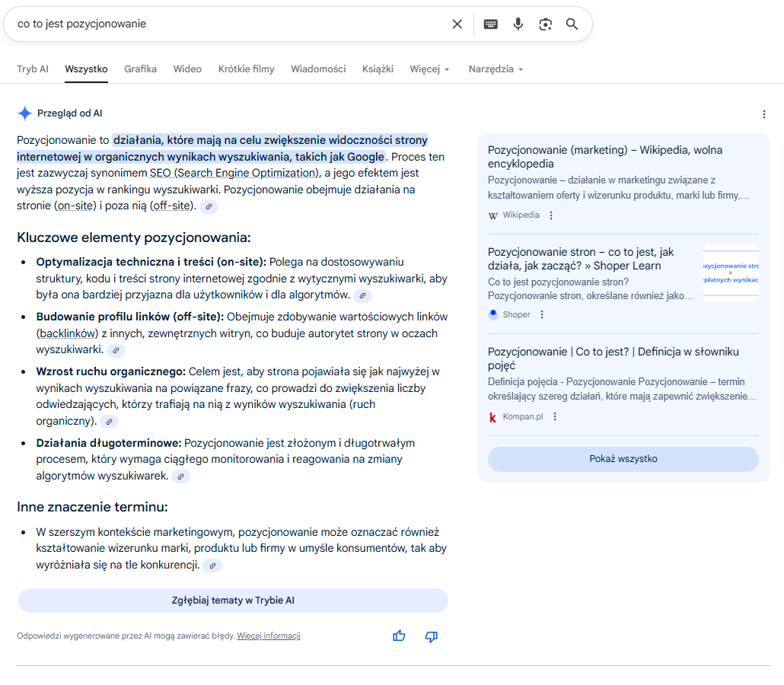This screenshot has height=685, width=784.
Task: Give thumbs up to AI overview
Action: click(399, 636)
